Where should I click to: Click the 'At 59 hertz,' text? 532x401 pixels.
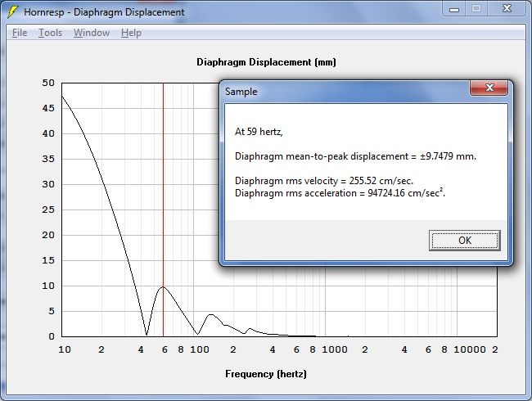259,132
